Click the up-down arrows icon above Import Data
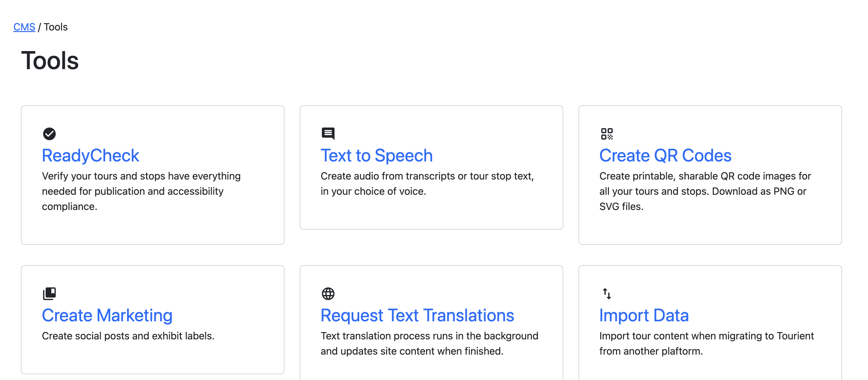Image resolution: width=868 pixels, height=380 pixels. (x=607, y=294)
